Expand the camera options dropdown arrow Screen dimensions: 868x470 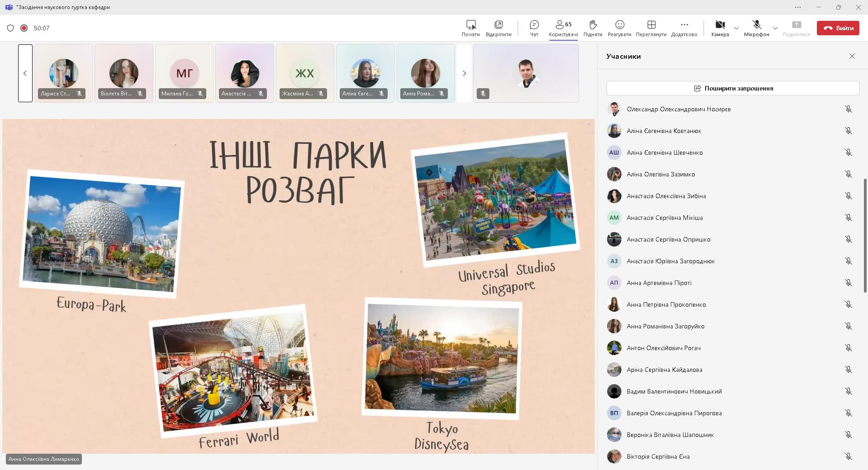[x=736, y=28]
